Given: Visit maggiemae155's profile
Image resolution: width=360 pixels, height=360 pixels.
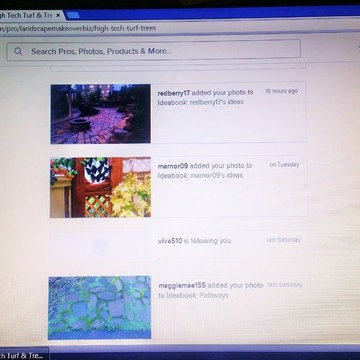Looking at the screenshot, I should coord(182,286).
